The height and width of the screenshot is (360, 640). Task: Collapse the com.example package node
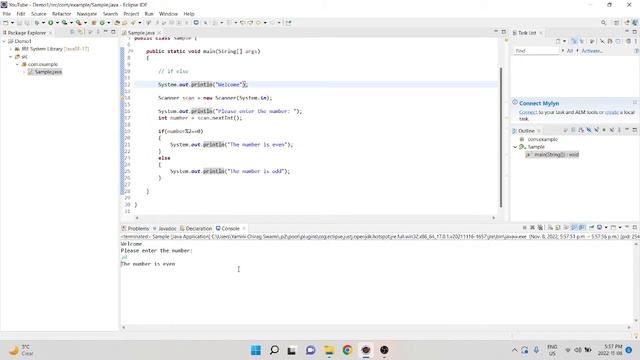pos(18,64)
